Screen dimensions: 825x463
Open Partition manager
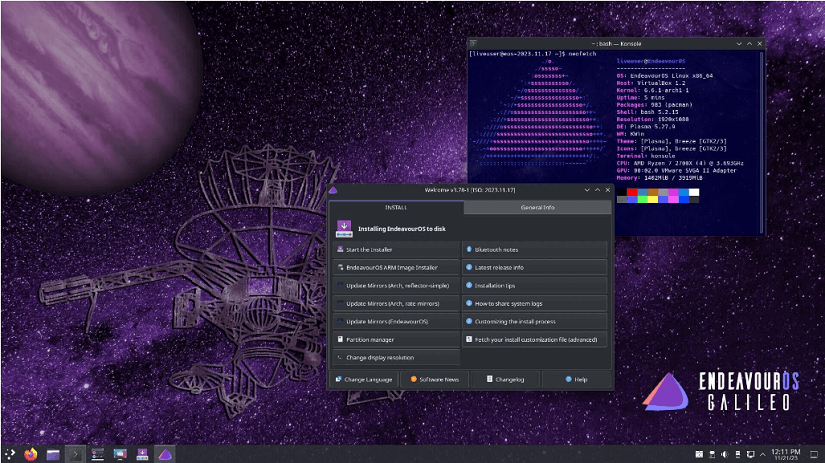[x=396, y=339]
